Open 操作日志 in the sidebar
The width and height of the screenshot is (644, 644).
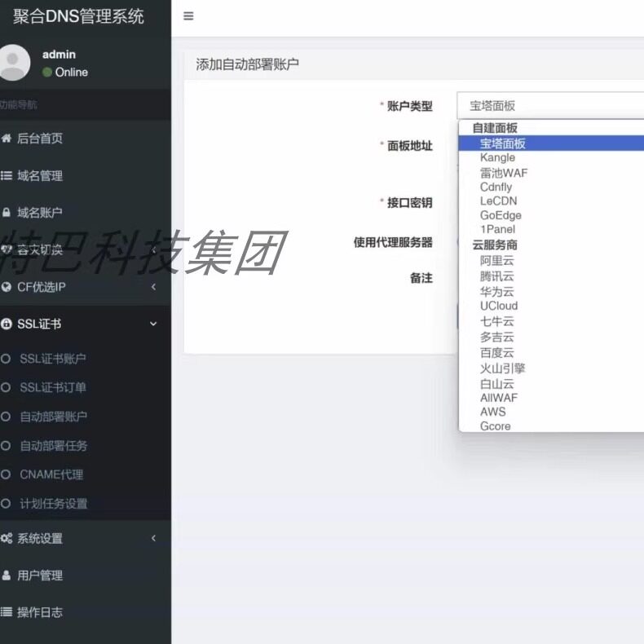pyautogui.click(x=40, y=612)
